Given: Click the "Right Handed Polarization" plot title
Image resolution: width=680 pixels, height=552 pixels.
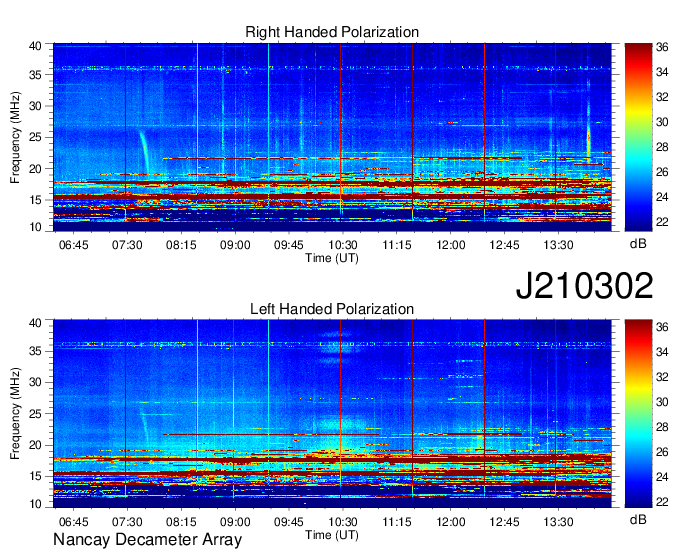Looking at the screenshot, I should click(332, 32).
